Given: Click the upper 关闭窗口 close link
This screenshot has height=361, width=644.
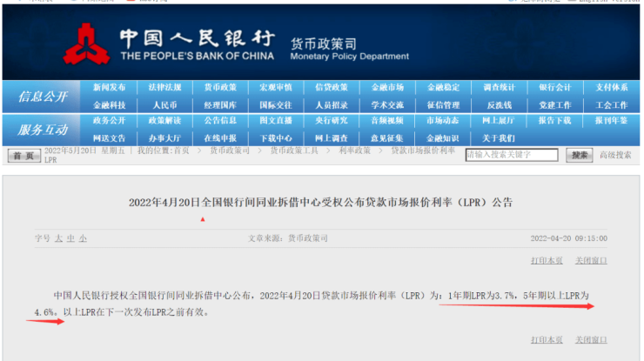Looking at the screenshot, I should tap(591, 260).
